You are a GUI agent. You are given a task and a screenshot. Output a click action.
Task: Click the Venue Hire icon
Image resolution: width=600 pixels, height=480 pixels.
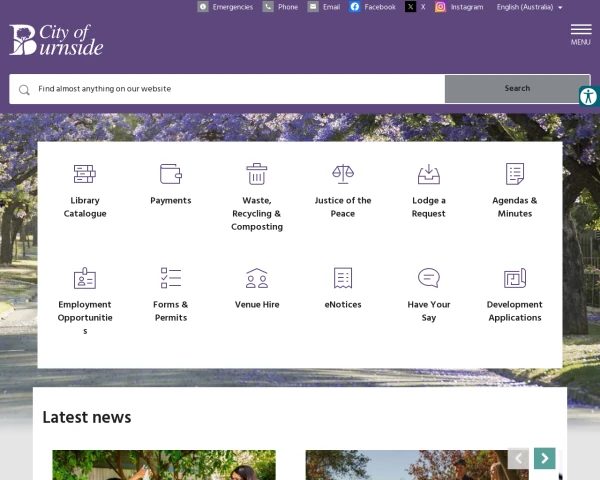(257, 278)
